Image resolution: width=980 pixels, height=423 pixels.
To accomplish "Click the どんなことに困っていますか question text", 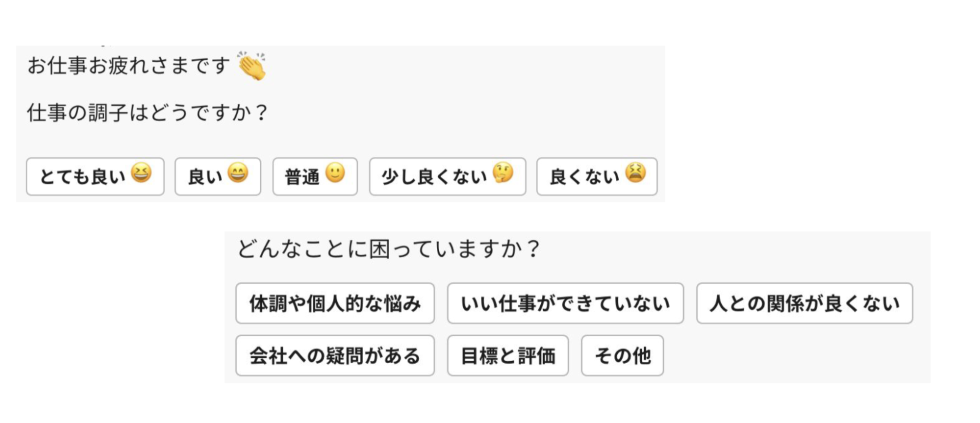I will pyautogui.click(x=388, y=249).
